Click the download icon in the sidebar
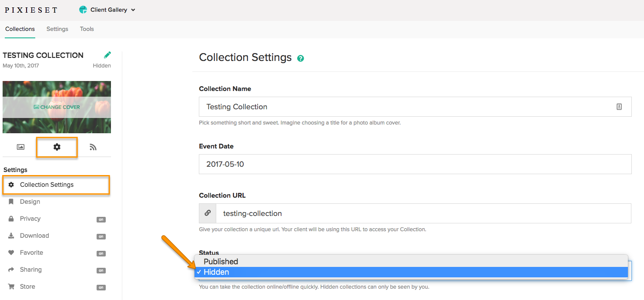 click(11, 236)
